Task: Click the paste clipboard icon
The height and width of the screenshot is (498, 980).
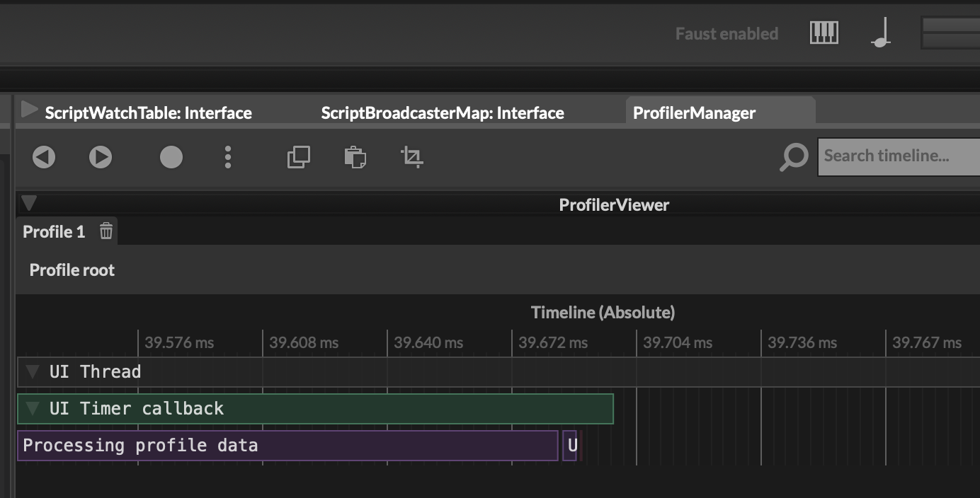Action: 355,157
